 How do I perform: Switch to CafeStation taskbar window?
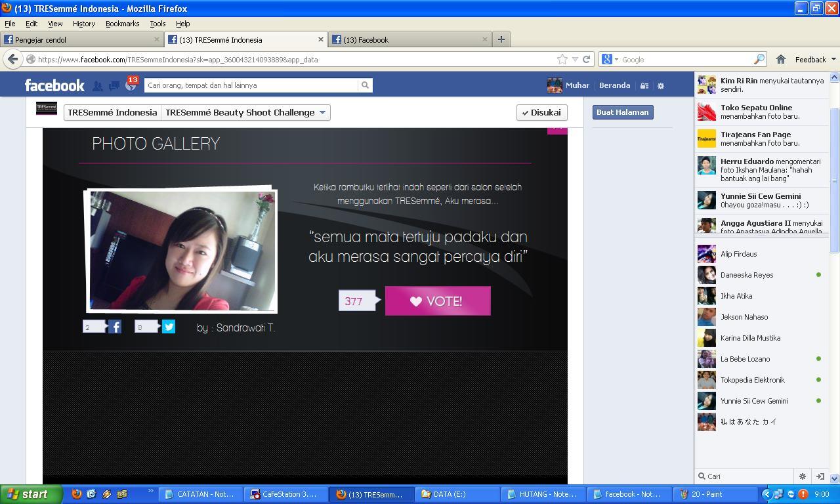click(285, 494)
